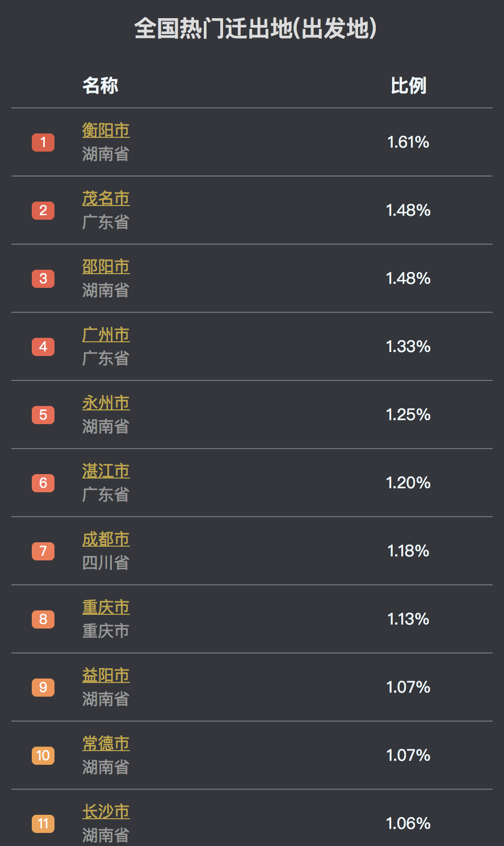Click the 常德市 city link
This screenshot has height=846, width=504.
pyautogui.click(x=106, y=744)
